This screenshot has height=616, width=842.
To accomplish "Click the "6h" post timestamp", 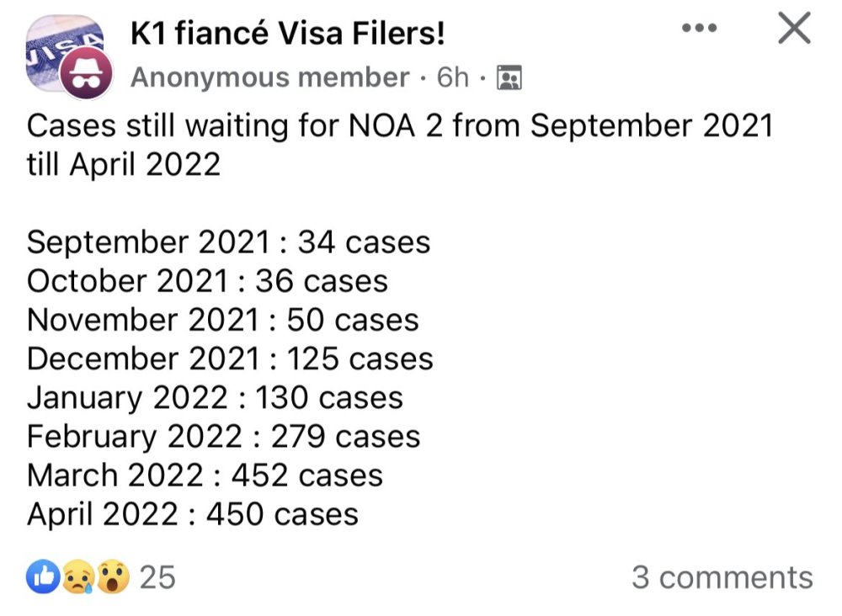I will [452, 78].
